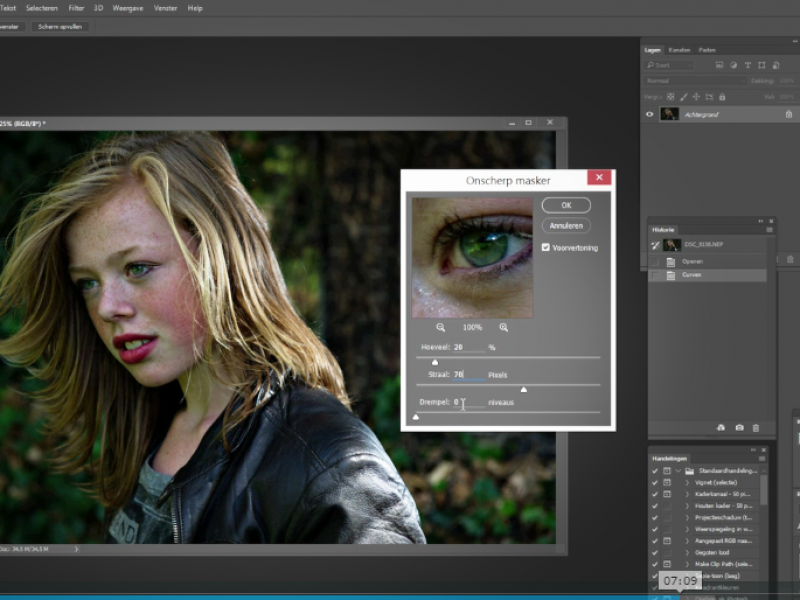Screen dimensions: 800x600
Task: Zoom out the Onscherp masker preview
Action: coord(441,327)
